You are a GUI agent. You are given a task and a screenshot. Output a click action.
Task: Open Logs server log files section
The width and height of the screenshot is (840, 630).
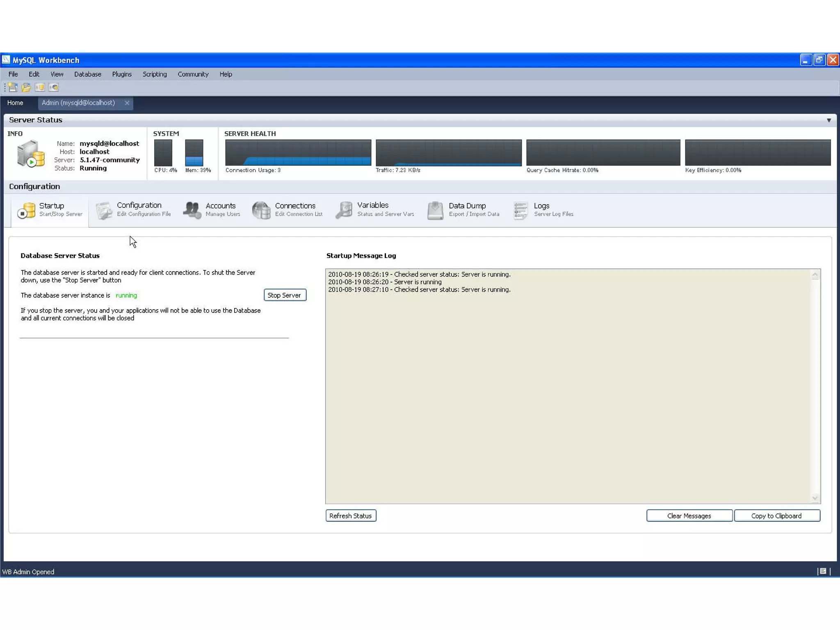pos(543,210)
